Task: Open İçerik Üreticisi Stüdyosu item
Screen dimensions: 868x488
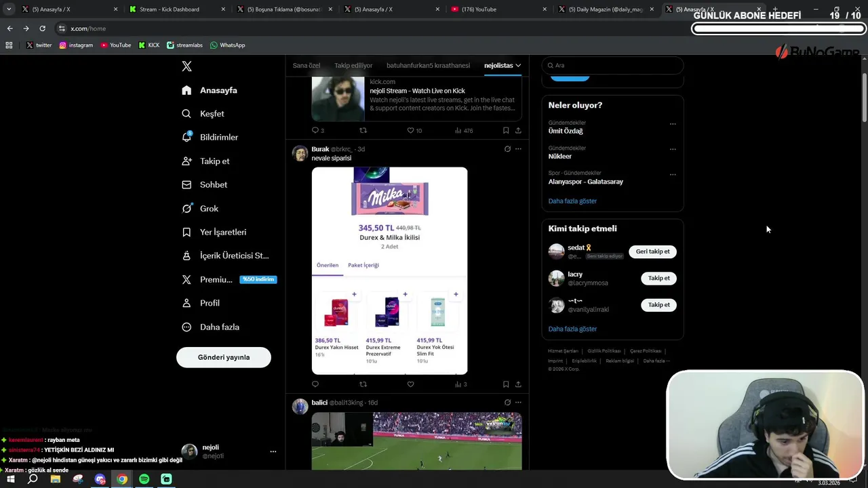Action: (x=225, y=256)
